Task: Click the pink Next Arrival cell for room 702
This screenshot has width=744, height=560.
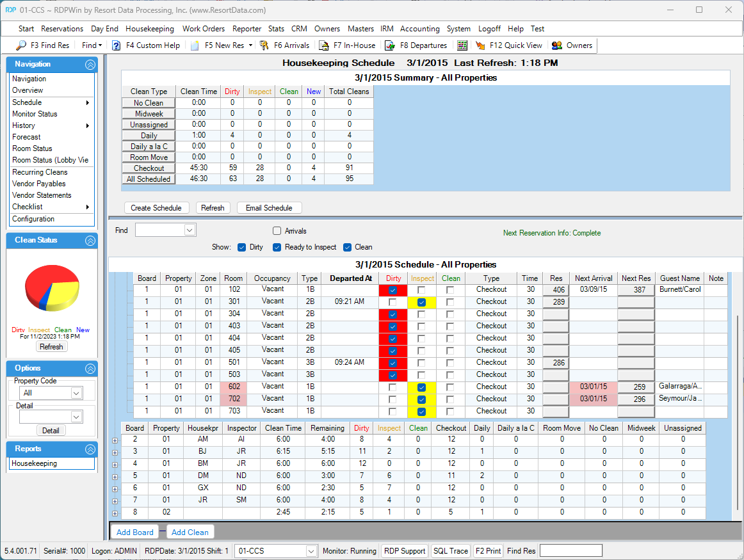Action: pos(594,399)
